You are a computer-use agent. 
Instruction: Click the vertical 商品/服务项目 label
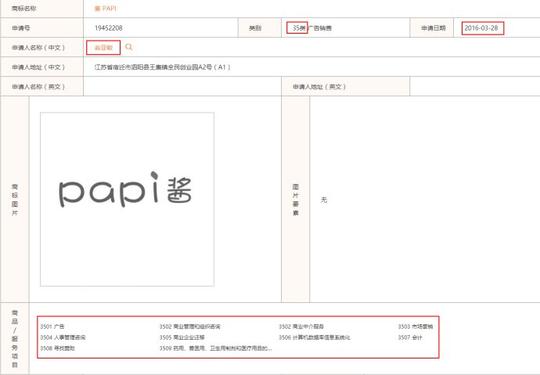(x=15, y=339)
